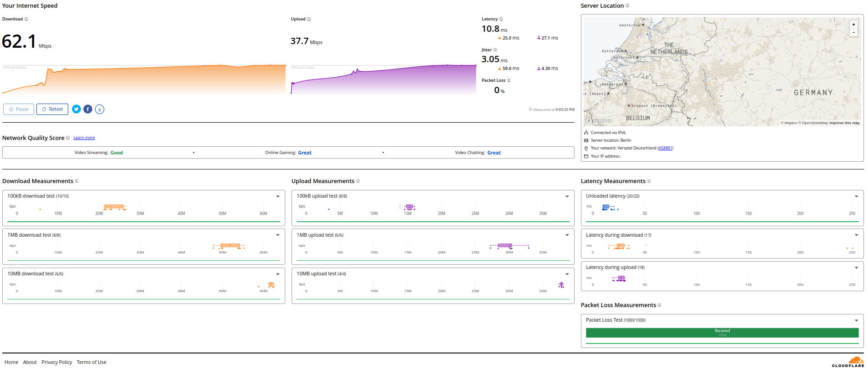868x378 pixels.
Task: Click the green Received packet loss bar
Action: pyautogui.click(x=722, y=333)
